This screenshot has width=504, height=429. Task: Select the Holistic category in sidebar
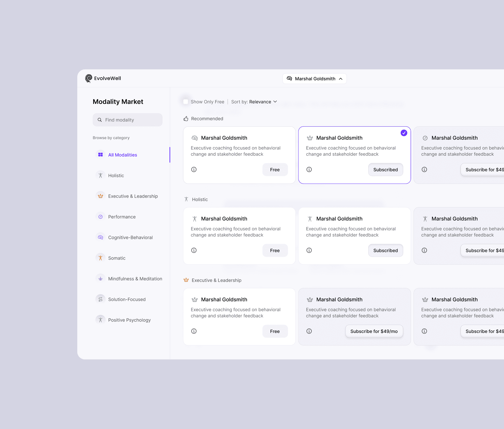[116, 176]
